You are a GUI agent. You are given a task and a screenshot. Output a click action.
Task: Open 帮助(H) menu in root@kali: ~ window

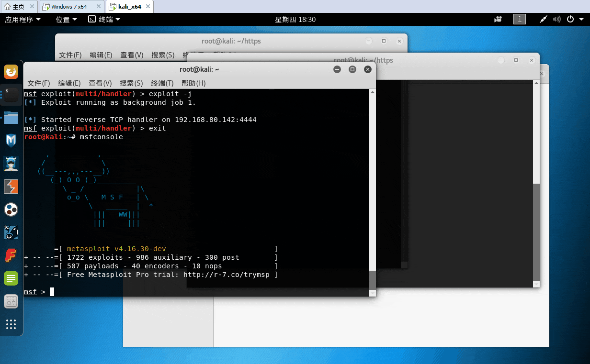(x=193, y=83)
